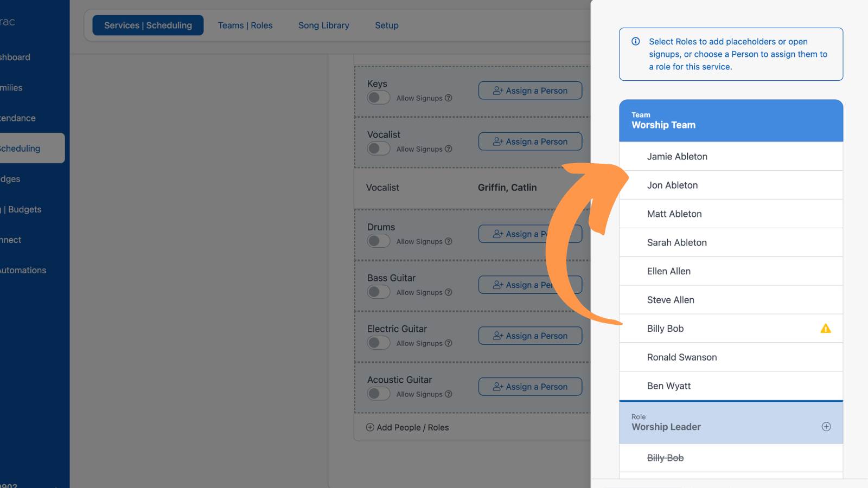
Task: Click the help icon beside Bass Guitar Allow Signups
Action: 449,292
